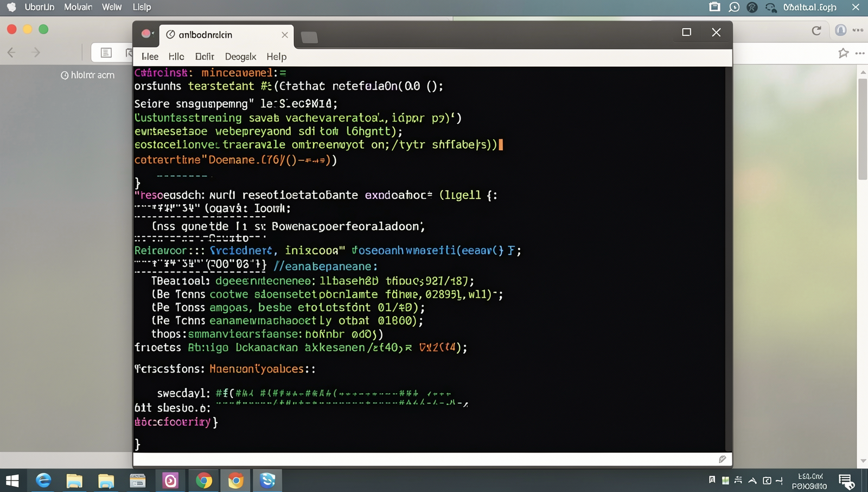Click the Ctırcinsk: minceavenel line
This screenshot has height=492, width=868.
[x=210, y=72]
